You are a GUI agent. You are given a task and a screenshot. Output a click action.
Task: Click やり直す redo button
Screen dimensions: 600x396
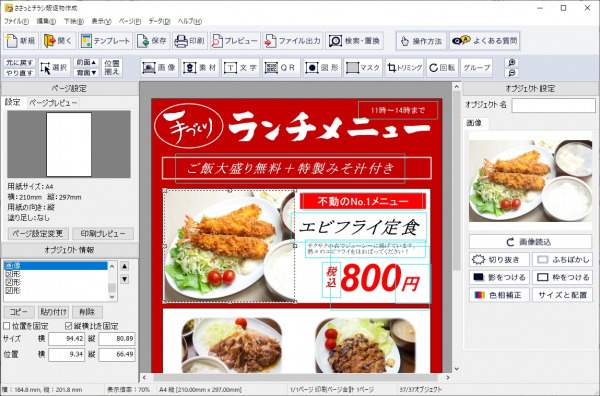pyautogui.click(x=20, y=73)
